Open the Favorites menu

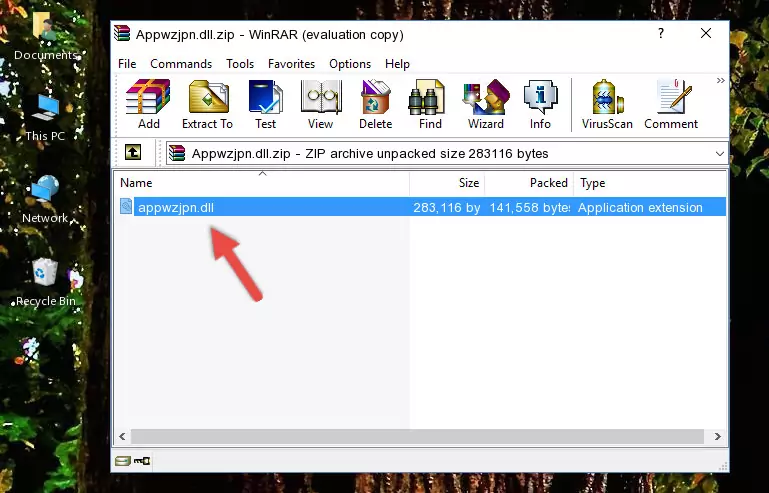pos(291,64)
